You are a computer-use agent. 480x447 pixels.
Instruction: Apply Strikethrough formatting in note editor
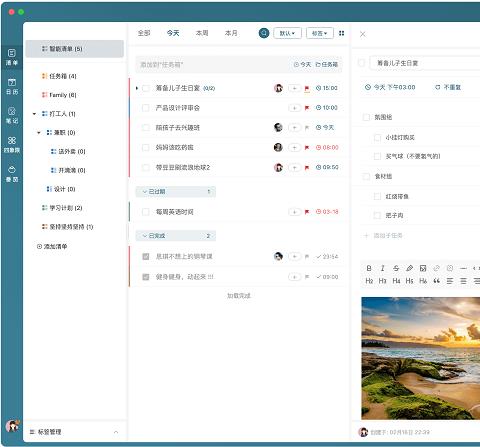[x=396, y=268]
